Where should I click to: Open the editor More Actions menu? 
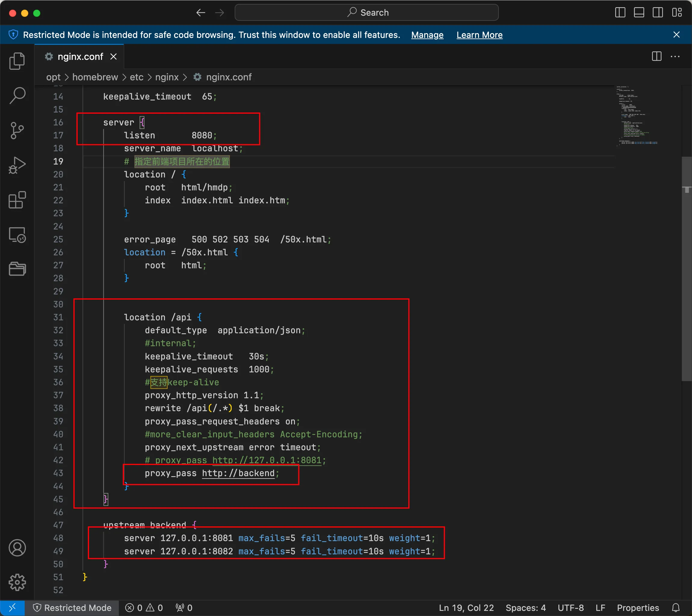(675, 57)
